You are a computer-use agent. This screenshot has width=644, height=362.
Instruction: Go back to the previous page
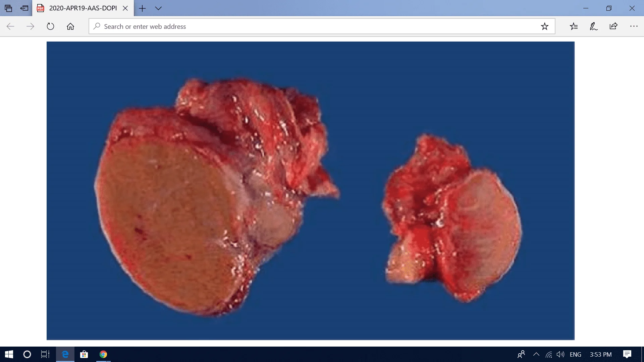(x=10, y=26)
